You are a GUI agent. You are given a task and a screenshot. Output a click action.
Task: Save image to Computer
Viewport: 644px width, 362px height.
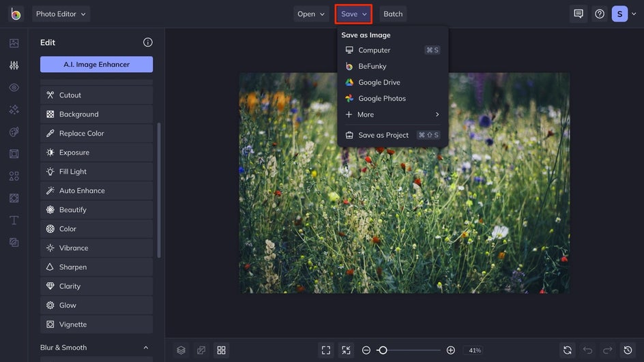pos(392,50)
